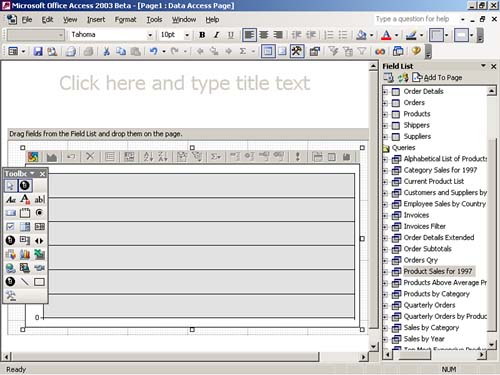Click the Microsoft Access Help question icon
The width and height of the screenshot is (500, 375).
click(416, 51)
